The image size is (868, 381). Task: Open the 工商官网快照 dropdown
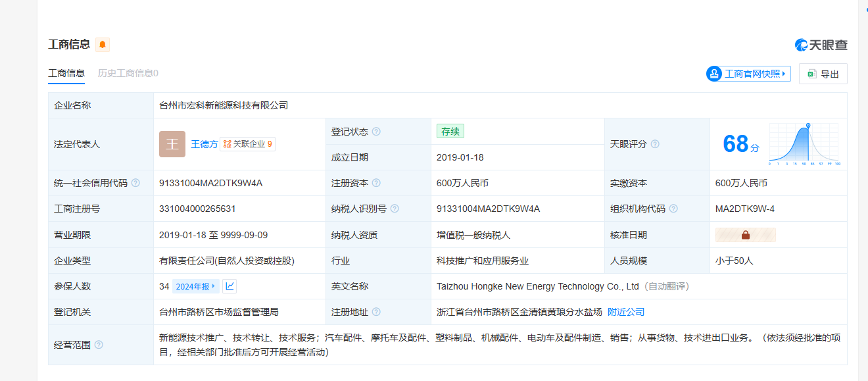tap(748, 74)
